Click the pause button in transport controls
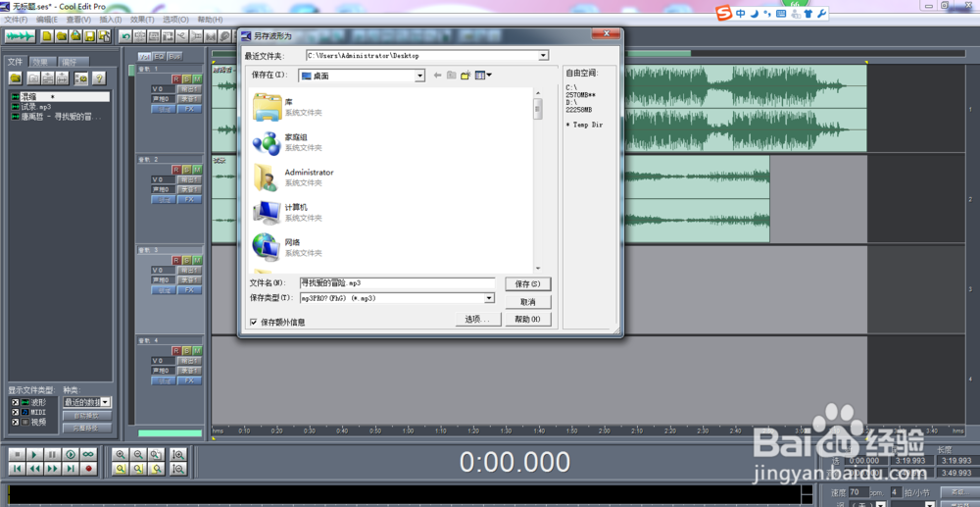 53,454
